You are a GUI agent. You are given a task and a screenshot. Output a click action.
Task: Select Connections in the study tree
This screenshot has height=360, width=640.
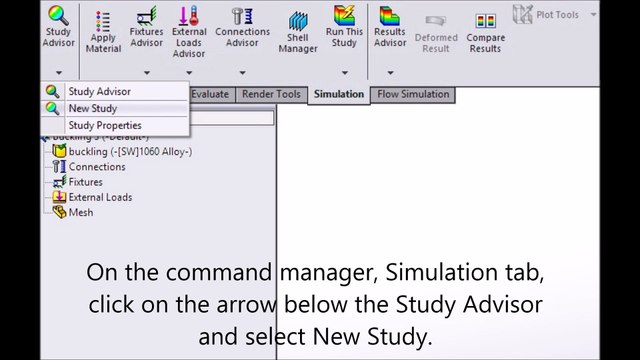click(97, 167)
